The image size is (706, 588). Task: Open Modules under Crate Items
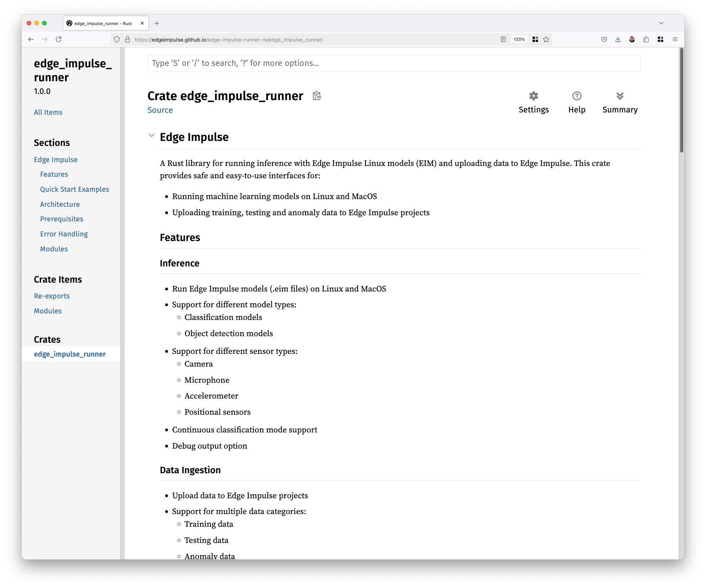pos(48,311)
